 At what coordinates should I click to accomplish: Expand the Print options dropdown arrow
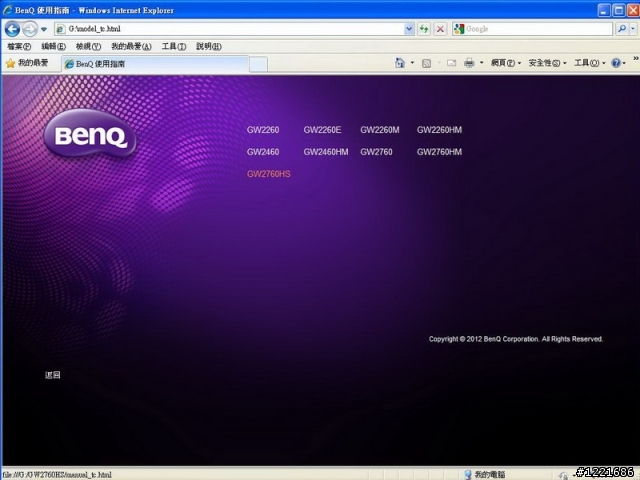482,63
